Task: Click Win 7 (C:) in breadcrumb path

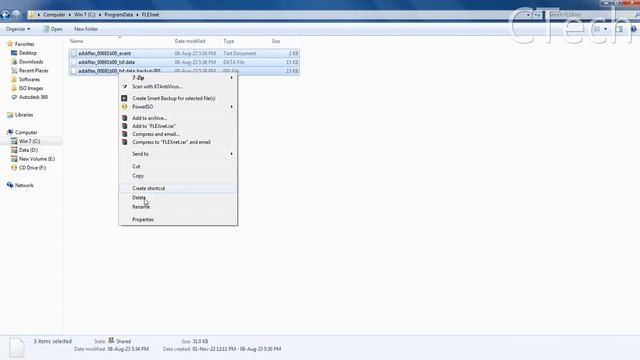Action: [85, 15]
